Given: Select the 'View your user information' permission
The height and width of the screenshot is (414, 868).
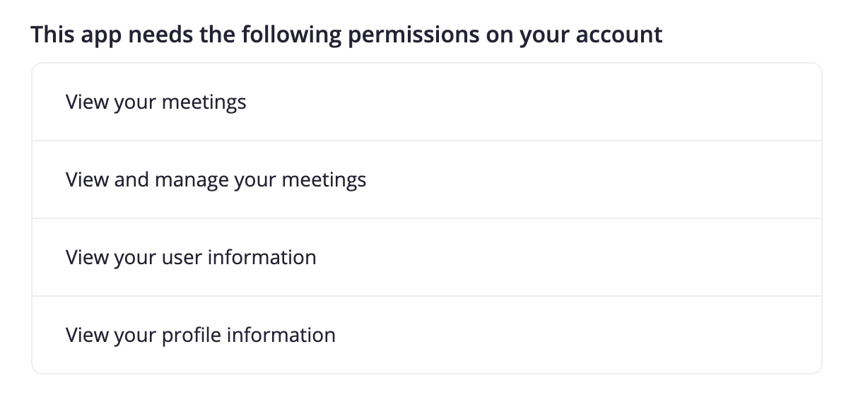Looking at the screenshot, I should click(427, 257).
